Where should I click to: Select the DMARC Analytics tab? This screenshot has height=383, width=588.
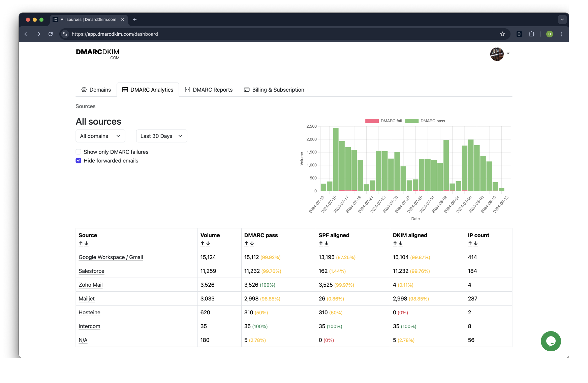click(148, 90)
